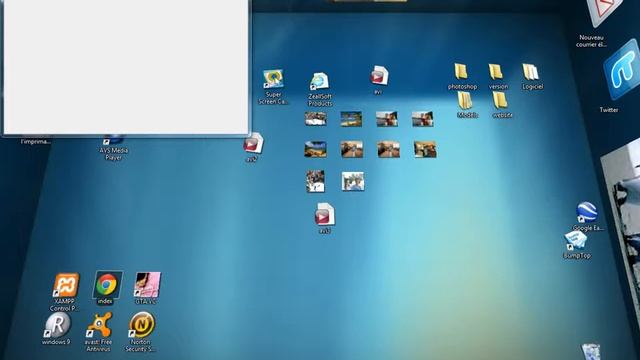This screenshot has height=360, width=640.
Task: Open the BumpTop shortcut
Action: 576,240
